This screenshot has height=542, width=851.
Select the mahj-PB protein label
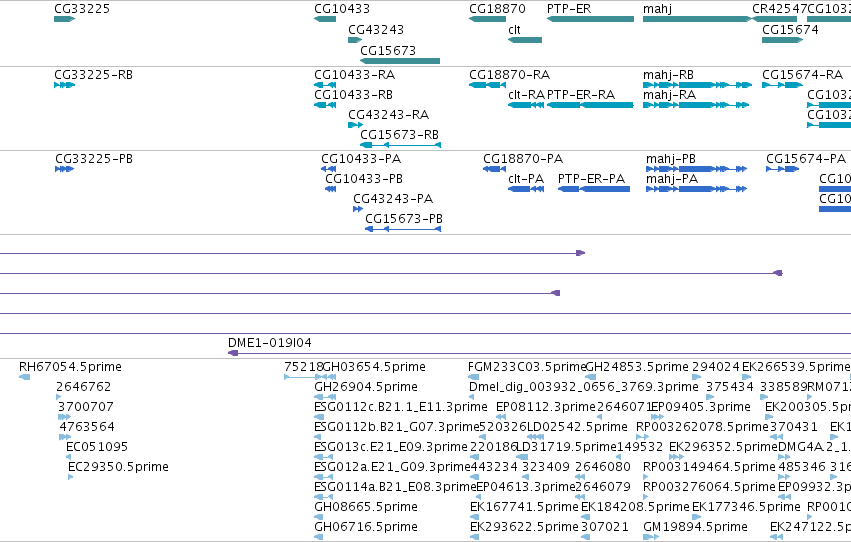[x=671, y=158]
